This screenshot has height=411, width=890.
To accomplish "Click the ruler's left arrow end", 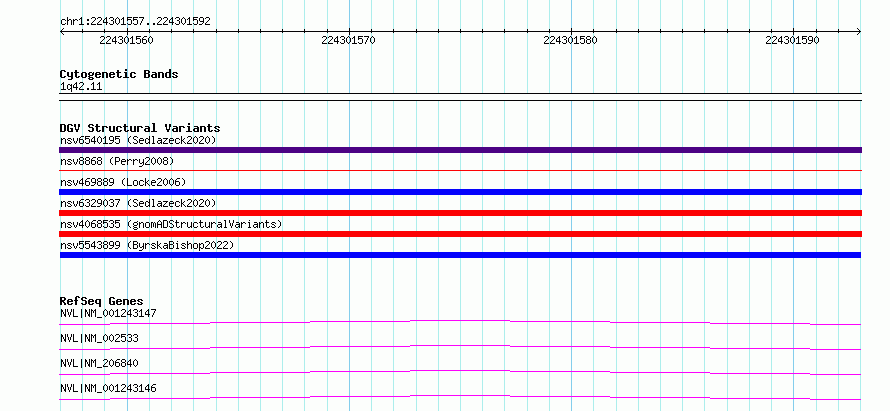I will click(x=62, y=32).
